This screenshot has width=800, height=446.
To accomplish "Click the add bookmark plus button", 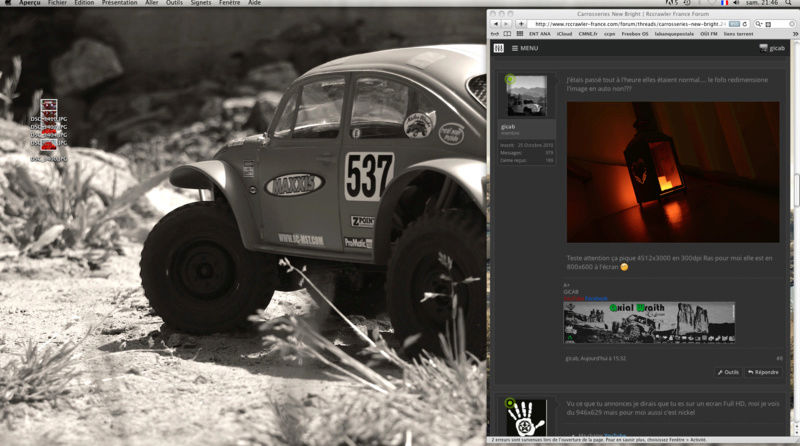I will tap(521, 24).
